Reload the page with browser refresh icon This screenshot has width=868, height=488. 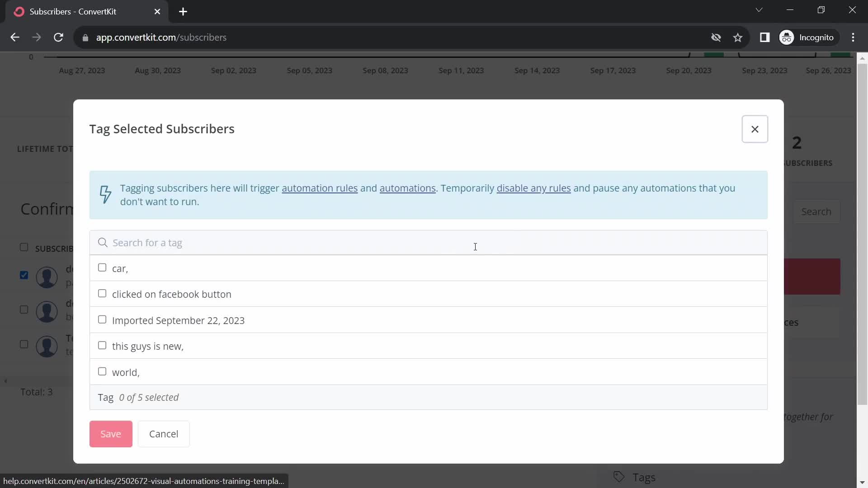point(58,38)
